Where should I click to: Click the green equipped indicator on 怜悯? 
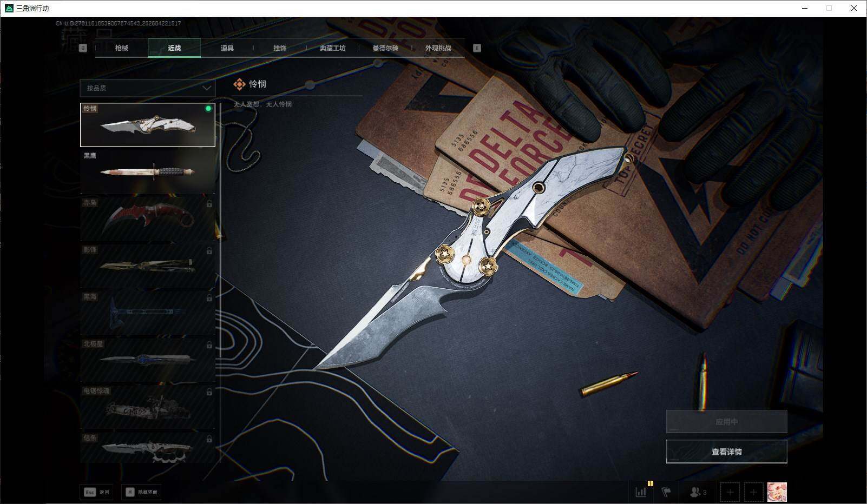pos(208,109)
